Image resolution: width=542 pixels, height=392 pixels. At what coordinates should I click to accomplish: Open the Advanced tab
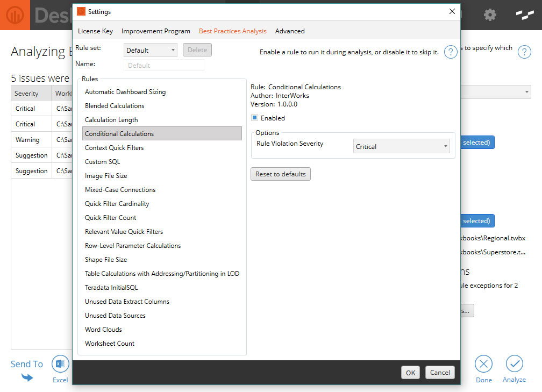[x=290, y=31]
